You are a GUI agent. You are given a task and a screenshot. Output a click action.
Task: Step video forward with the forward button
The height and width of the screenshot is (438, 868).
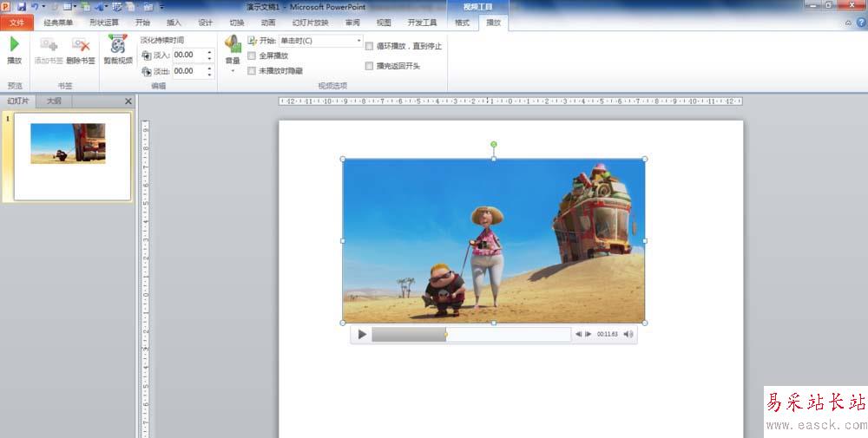pyautogui.click(x=588, y=334)
